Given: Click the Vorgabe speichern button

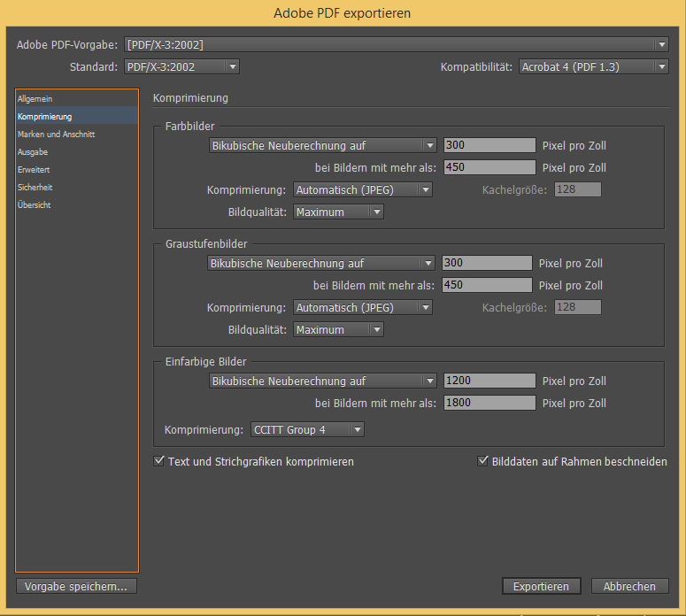Looking at the screenshot, I should (76, 586).
